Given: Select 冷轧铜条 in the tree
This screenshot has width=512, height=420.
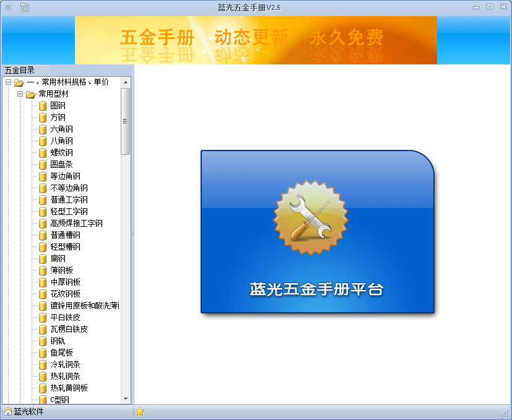Looking at the screenshot, I should click(x=65, y=364).
